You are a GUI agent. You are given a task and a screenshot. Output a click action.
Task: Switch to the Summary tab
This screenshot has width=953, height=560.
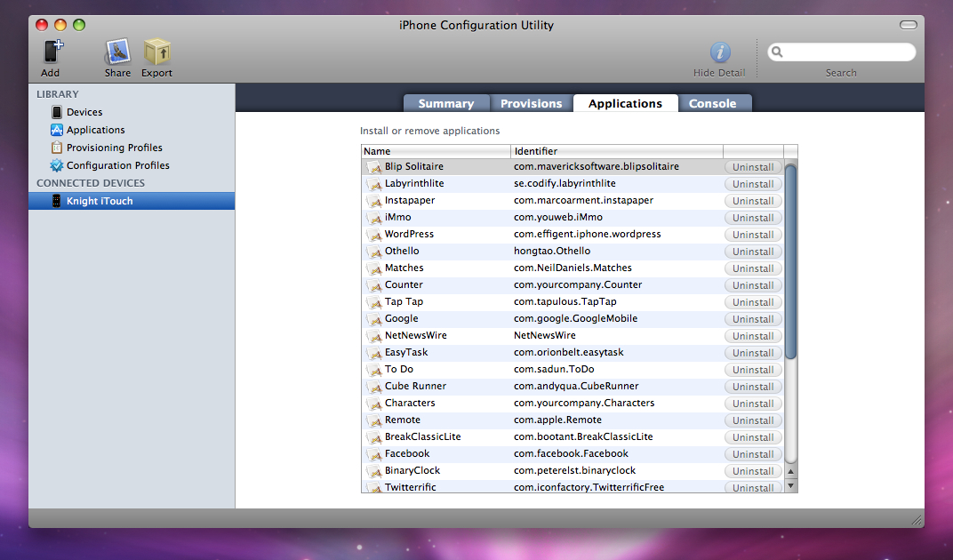pyautogui.click(x=446, y=103)
